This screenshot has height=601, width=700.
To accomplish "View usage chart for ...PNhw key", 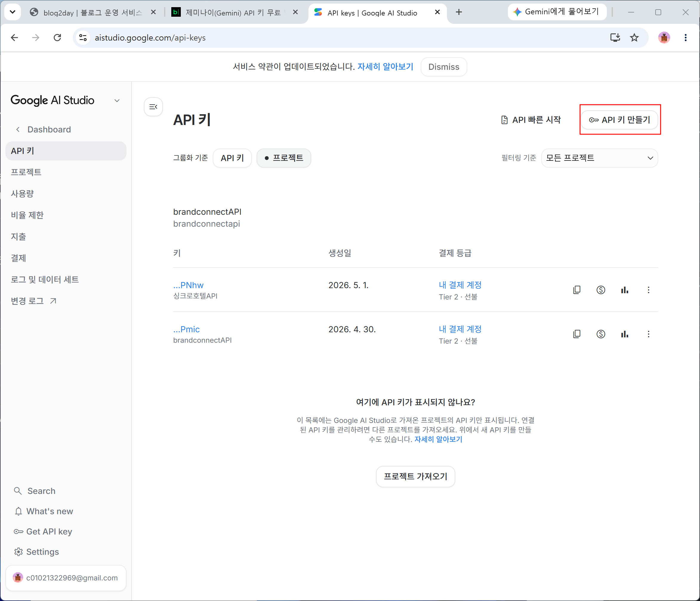I will point(625,290).
